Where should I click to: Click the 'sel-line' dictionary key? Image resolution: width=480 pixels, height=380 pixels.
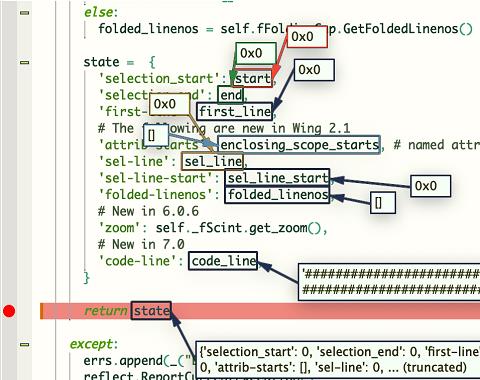pos(134,162)
